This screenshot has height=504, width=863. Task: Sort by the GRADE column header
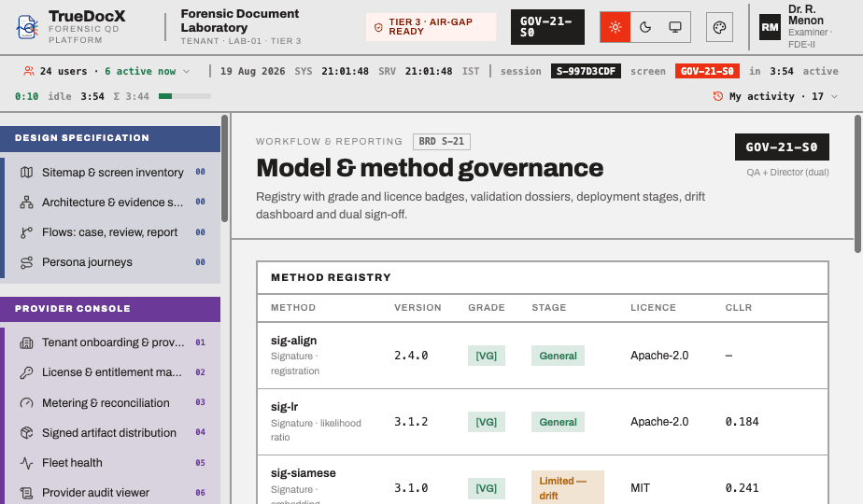click(x=487, y=308)
